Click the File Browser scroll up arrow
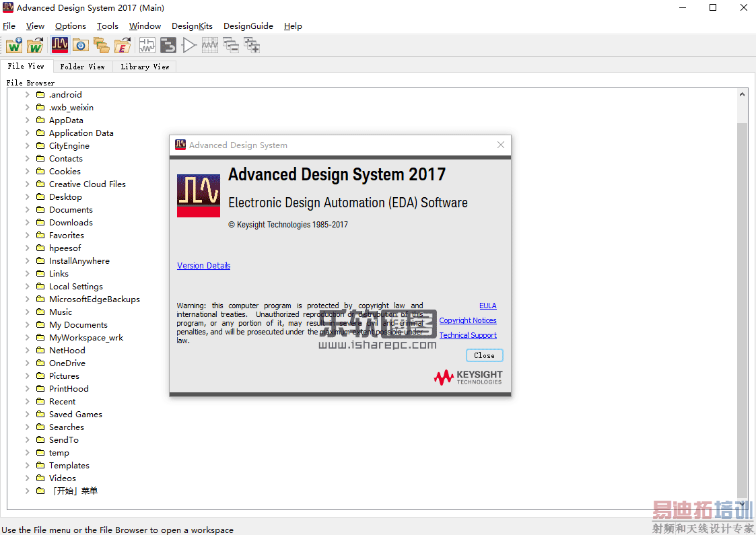Image resolution: width=756 pixels, height=535 pixels. click(x=742, y=94)
